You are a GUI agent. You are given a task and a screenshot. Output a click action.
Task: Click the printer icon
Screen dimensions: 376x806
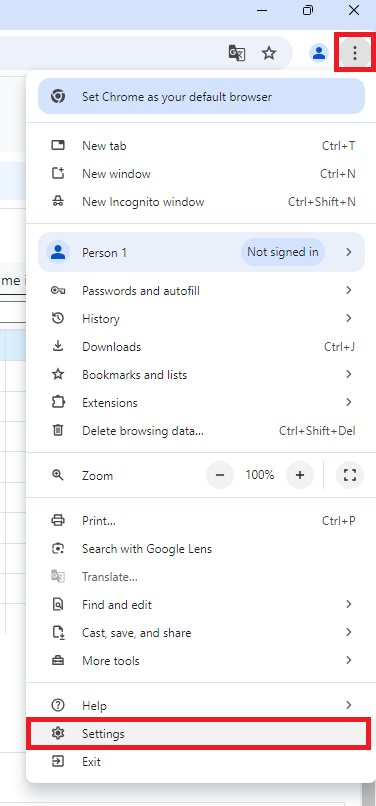tap(58, 520)
